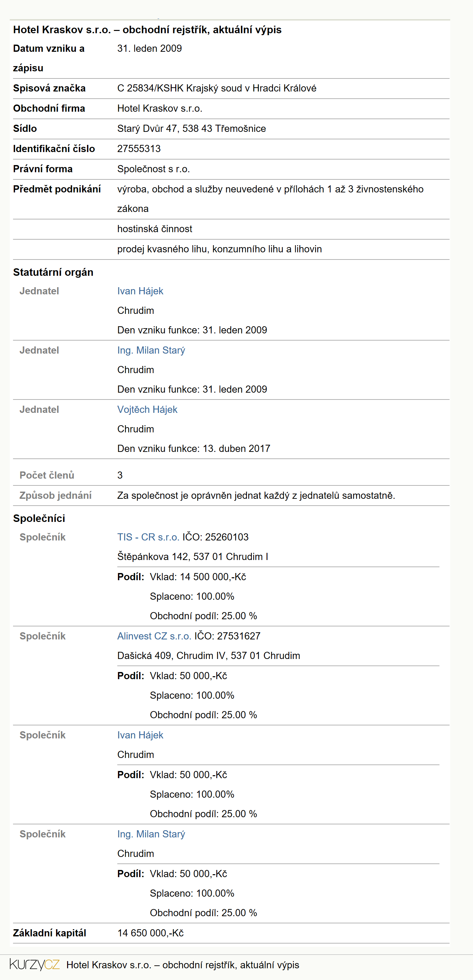Click the Způsob jednání description text

[x=256, y=495]
